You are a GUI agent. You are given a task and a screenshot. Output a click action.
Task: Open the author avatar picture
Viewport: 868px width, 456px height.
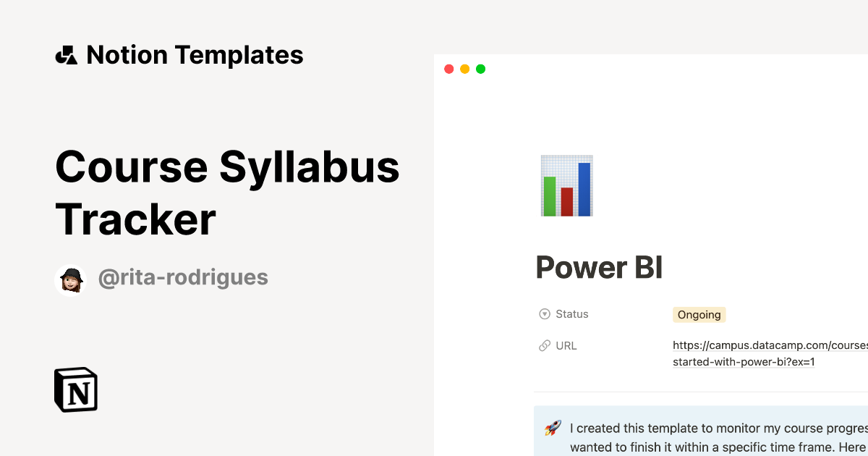click(x=71, y=280)
